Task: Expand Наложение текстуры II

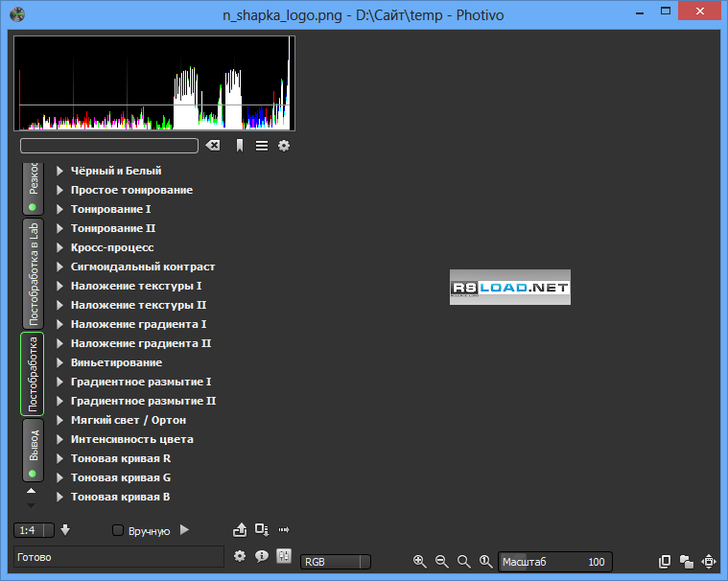Action: coord(59,305)
